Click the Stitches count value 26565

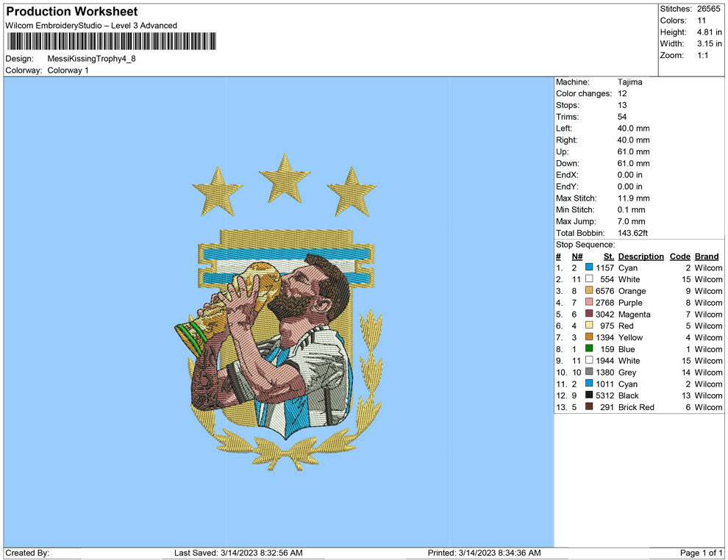pyautogui.click(x=710, y=9)
